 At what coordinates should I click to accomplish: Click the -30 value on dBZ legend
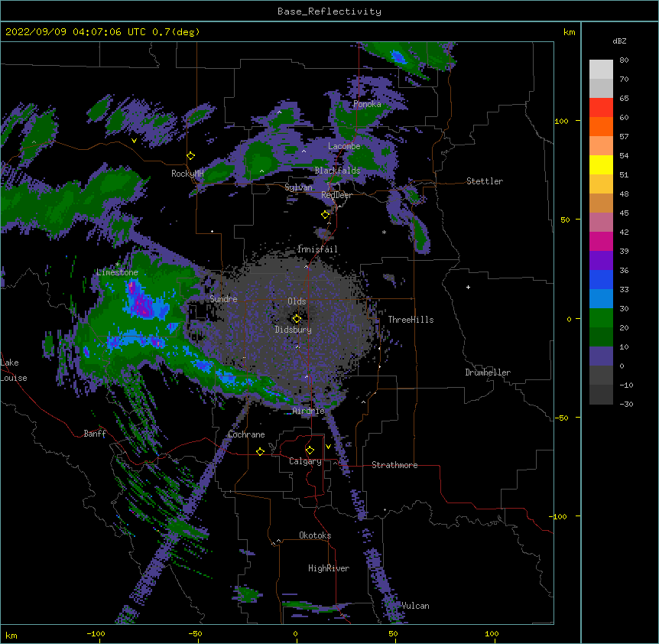click(x=626, y=404)
